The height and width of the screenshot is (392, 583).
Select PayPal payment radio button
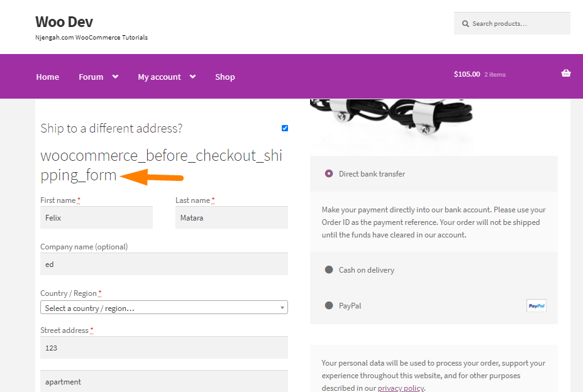[x=329, y=305]
